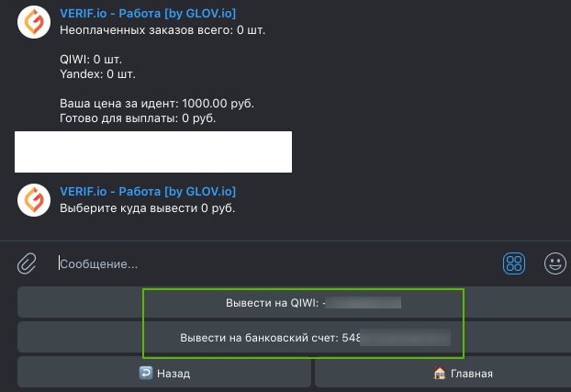Focus the "Сообщение..." message input
This screenshot has width=571, height=392.
tap(275, 263)
